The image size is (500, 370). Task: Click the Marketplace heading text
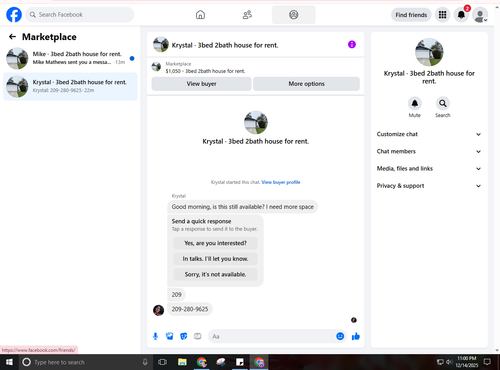click(x=49, y=37)
